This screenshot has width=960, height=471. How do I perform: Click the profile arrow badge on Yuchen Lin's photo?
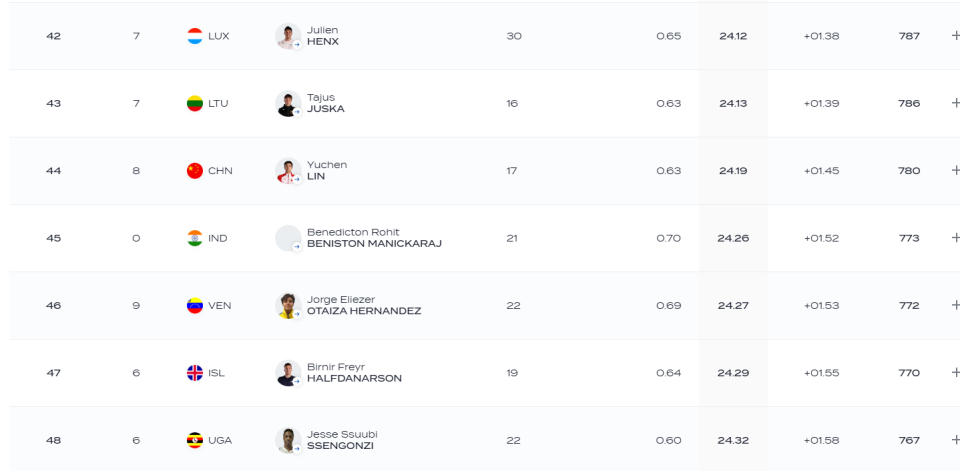(x=297, y=179)
